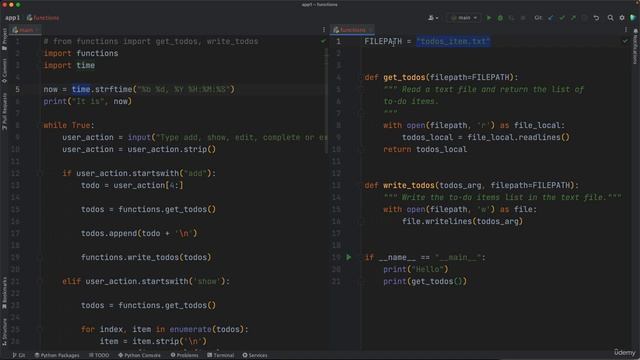This screenshot has height=360, width=640.
Task: Click the JetBrains toolbox icon at top right
Action: 633,18
